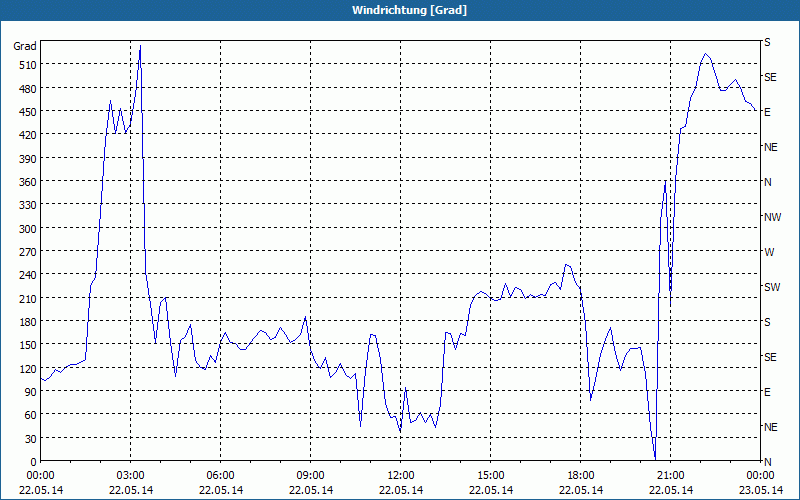Screen dimensions: 800x500
Task: Click the SW compass label
Action: point(772,287)
